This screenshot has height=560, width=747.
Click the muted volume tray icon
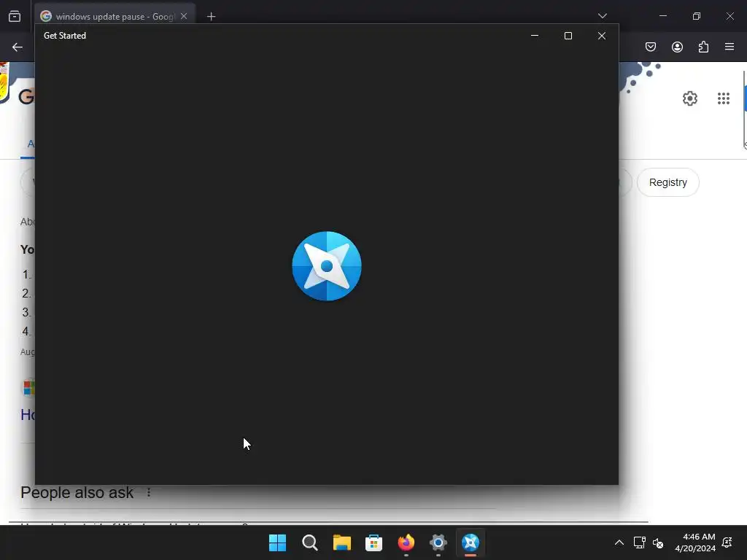658,542
